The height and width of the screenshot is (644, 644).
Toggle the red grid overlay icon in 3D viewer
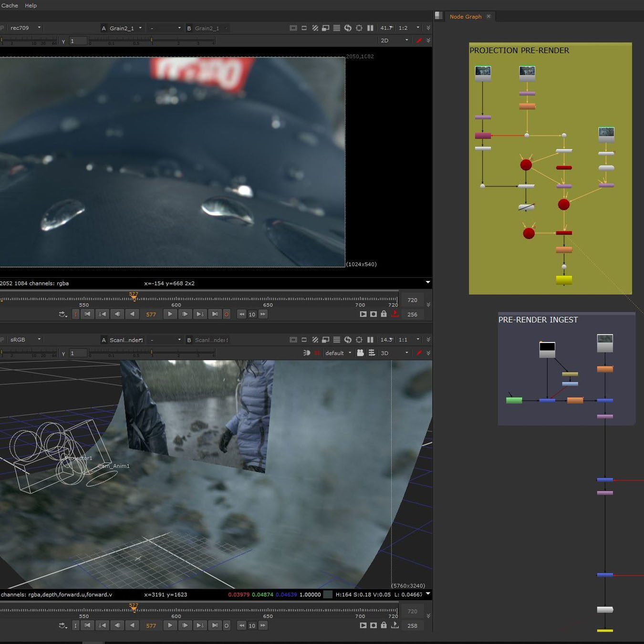coord(317,353)
